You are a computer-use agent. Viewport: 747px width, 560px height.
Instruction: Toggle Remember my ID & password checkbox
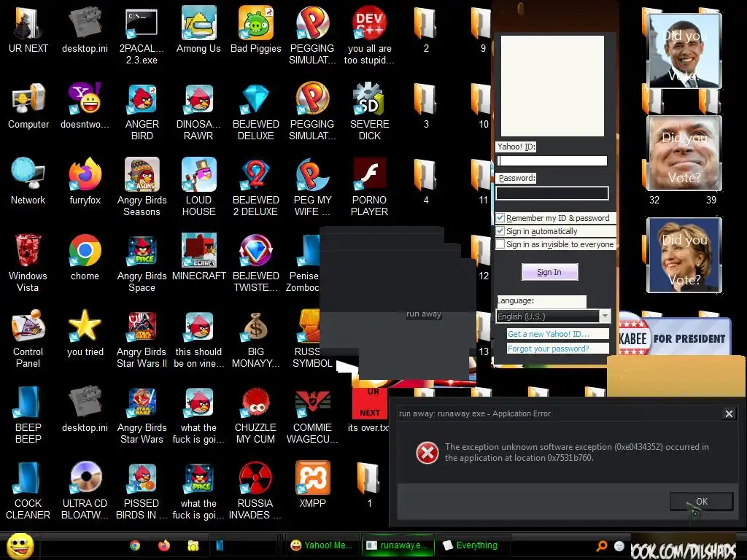click(500, 218)
